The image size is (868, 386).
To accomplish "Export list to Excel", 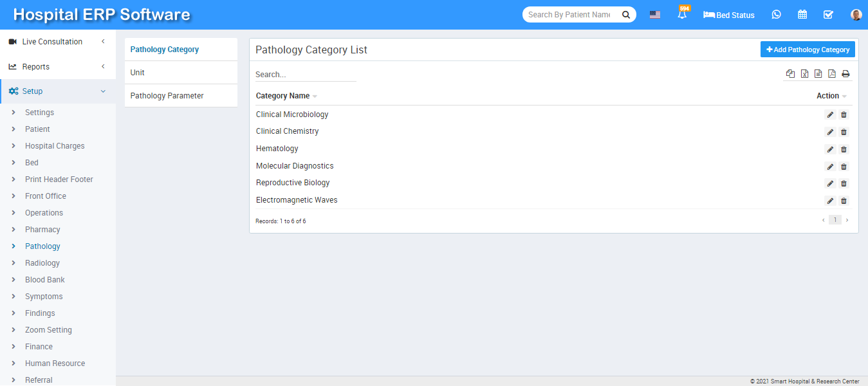I will tap(804, 74).
